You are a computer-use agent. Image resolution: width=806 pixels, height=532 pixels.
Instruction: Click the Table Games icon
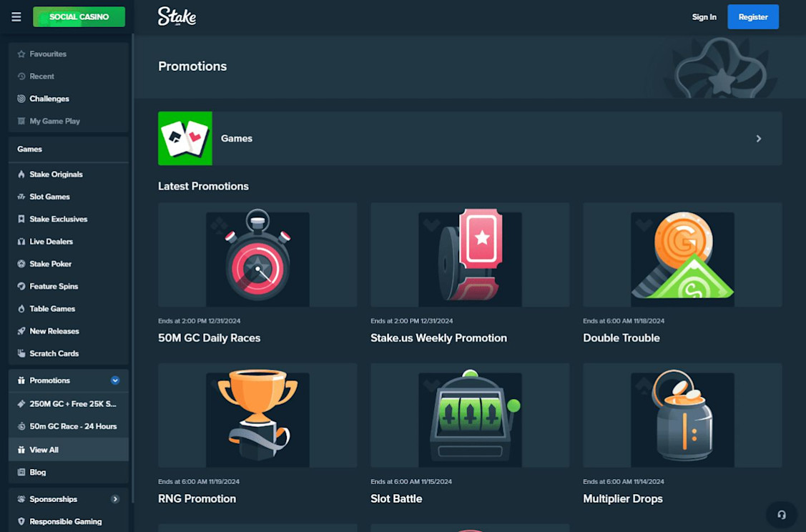(x=21, y=309)
